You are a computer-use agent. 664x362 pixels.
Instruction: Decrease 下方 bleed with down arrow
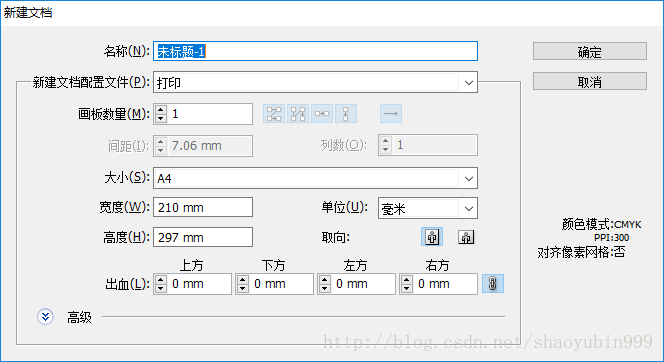coord(243,288)
